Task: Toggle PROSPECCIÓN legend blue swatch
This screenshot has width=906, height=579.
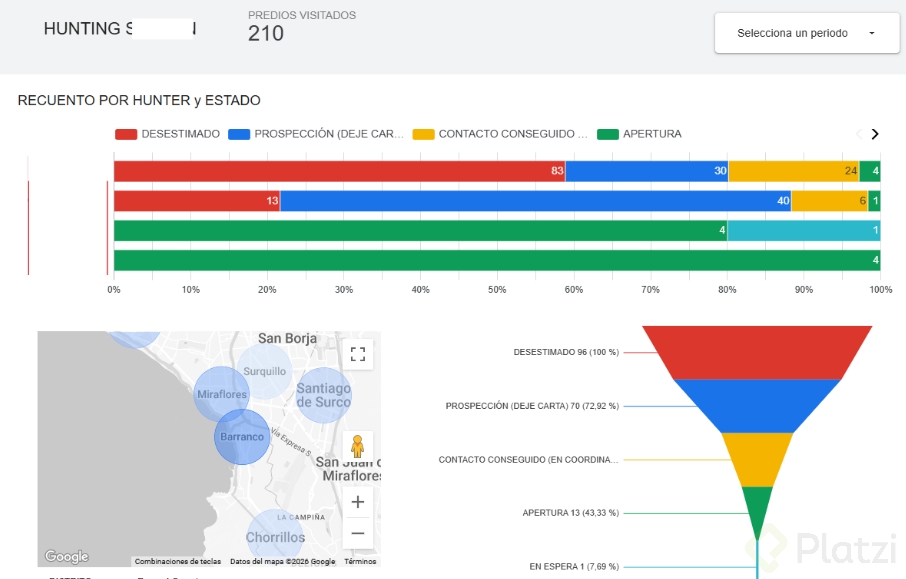Action: (239, 134)
